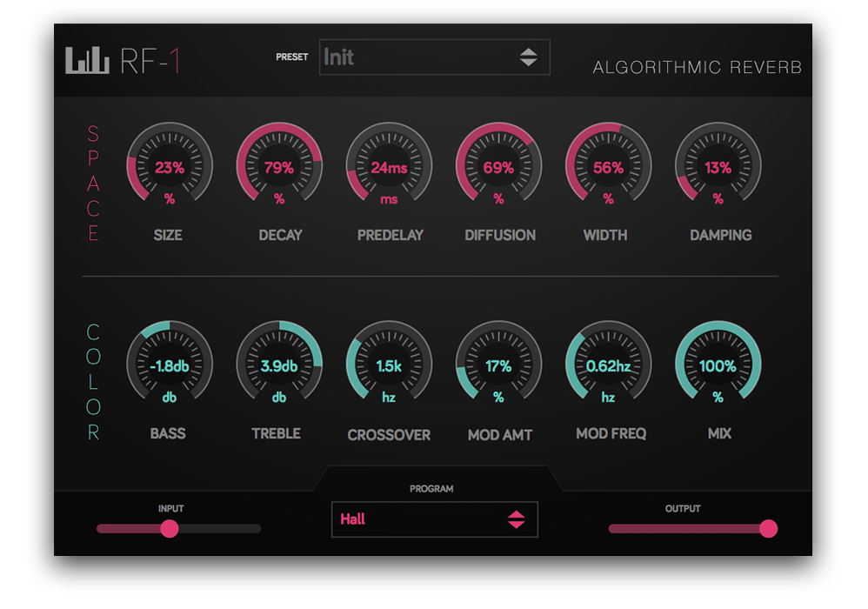Click the Preset up-down arrows

pos(529,57)
